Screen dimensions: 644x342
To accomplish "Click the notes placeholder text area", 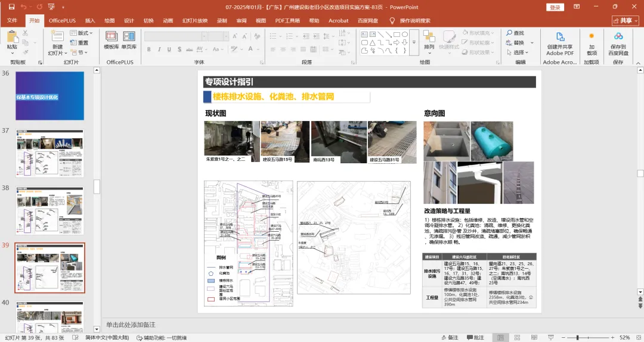I will pos(131,325).
